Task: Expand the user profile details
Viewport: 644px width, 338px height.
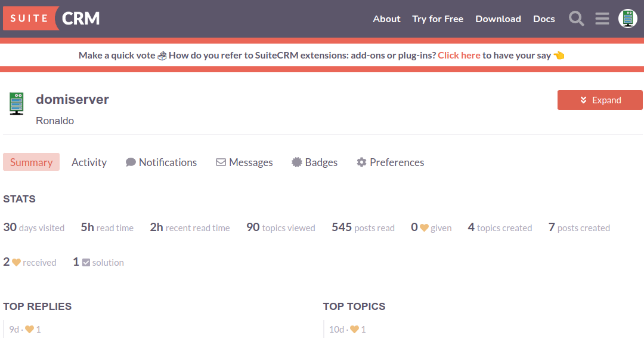Action: 600,100
